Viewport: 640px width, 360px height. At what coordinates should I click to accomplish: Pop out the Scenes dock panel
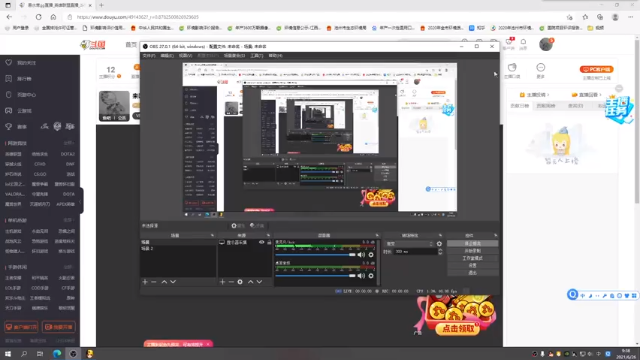tap(212, 236)
